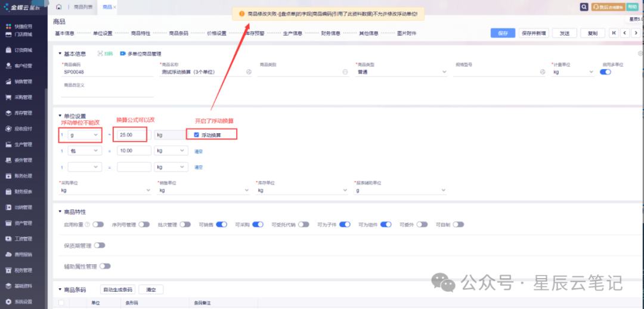Open 库存管理 module

[19, 113]
